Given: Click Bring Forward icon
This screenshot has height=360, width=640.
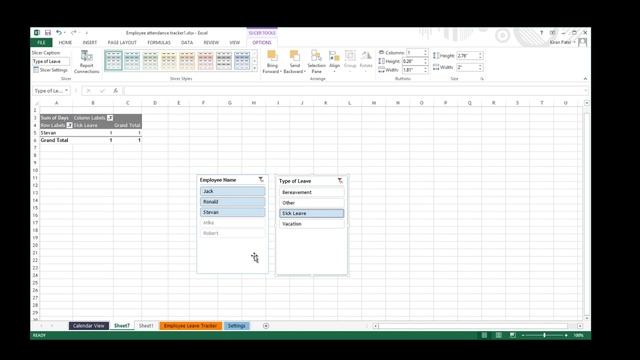Looking at the screenshot, I should tap(272, 56).
